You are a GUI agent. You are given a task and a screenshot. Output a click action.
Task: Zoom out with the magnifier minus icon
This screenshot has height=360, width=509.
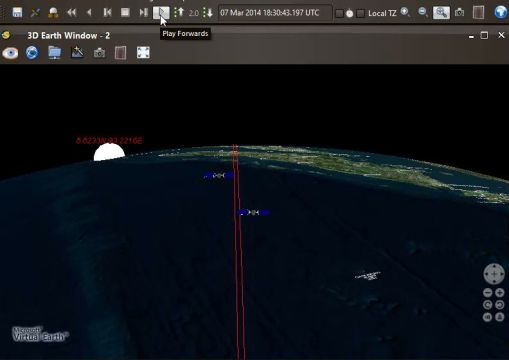pos(423,13)
